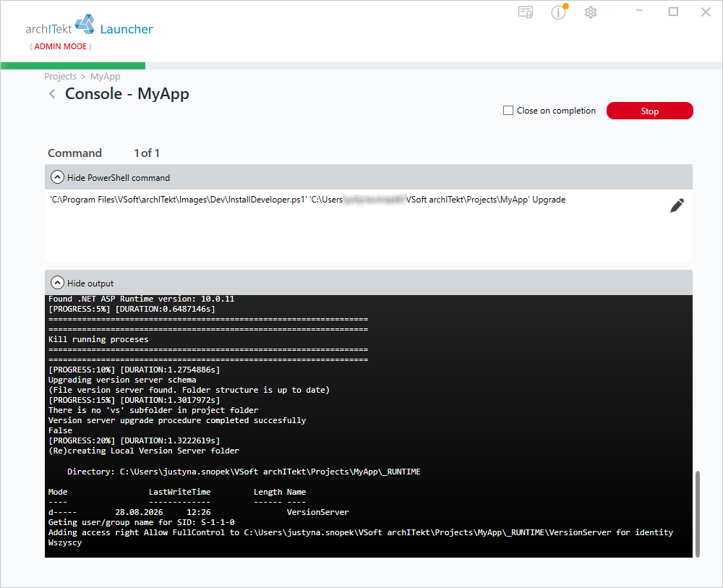The image size is (723, 588).
Task: Enable Close on completion checkbox
Action: coord(508,111)
